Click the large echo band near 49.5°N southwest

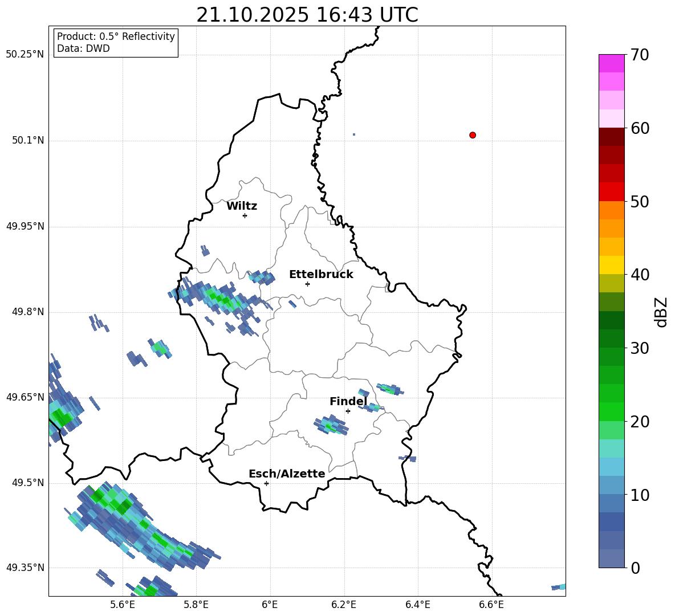click(x=142, y=527)
